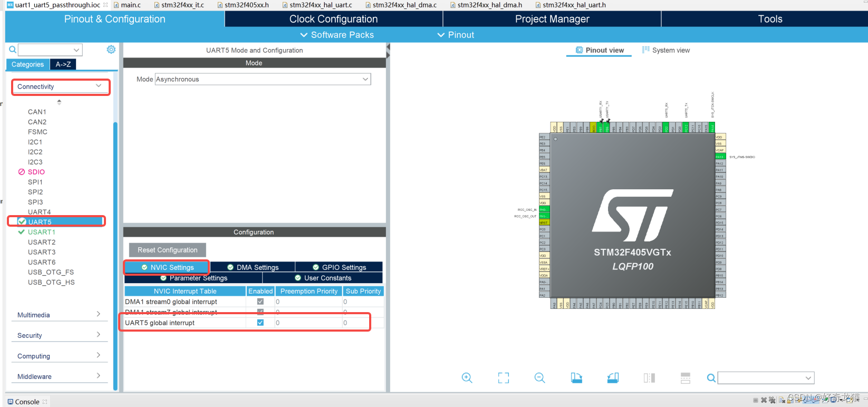This screenshot has width=868, height=407.
Task: Show the A->Z peripheral list
Action: (63, 64)
